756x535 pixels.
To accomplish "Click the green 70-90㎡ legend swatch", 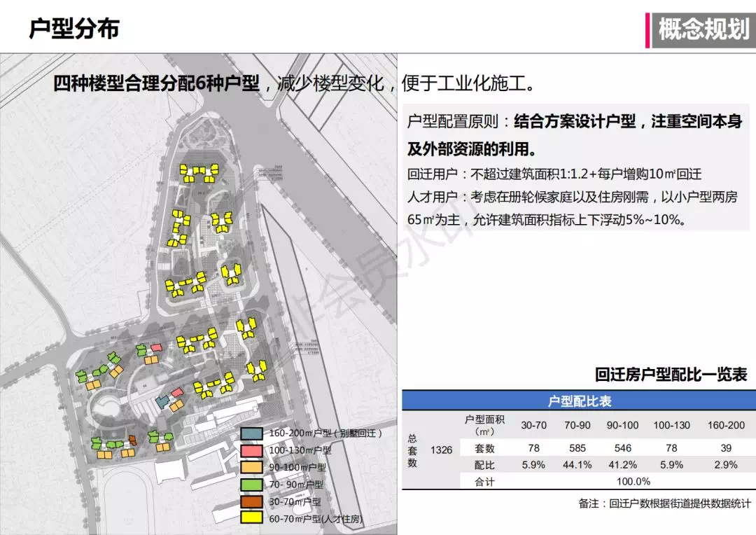I will (x=252, y=485).
